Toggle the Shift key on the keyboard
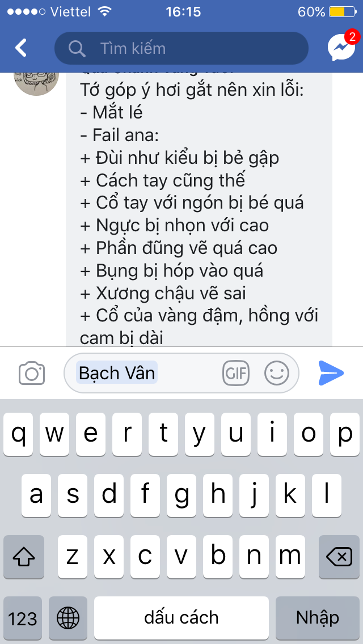The height and width of the screenshot is (644, 363). coord(23,557)
